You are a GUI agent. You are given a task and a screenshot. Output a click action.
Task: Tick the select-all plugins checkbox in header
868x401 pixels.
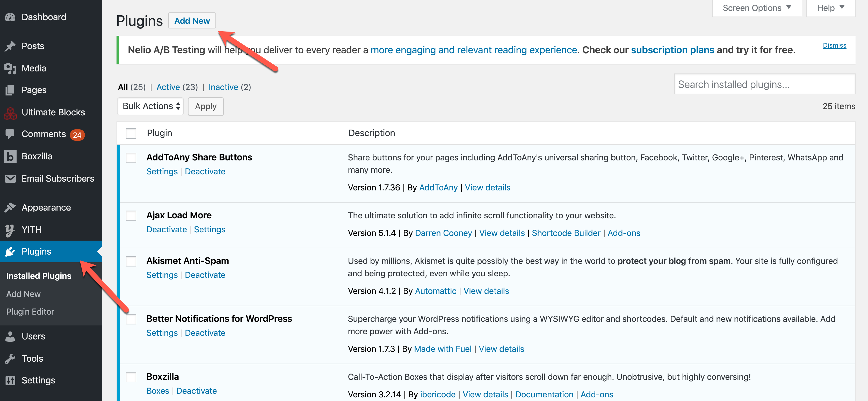pos(131,133)
